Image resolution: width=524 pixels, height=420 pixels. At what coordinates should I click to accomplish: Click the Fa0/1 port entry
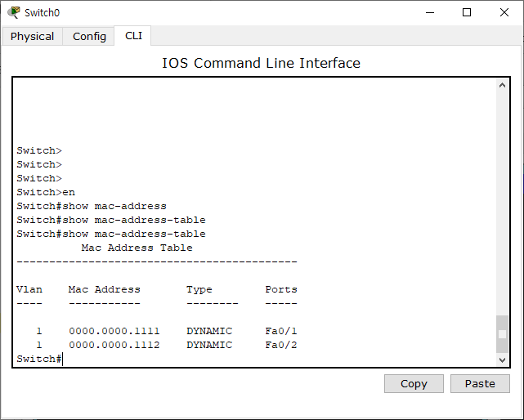point(281,331)
